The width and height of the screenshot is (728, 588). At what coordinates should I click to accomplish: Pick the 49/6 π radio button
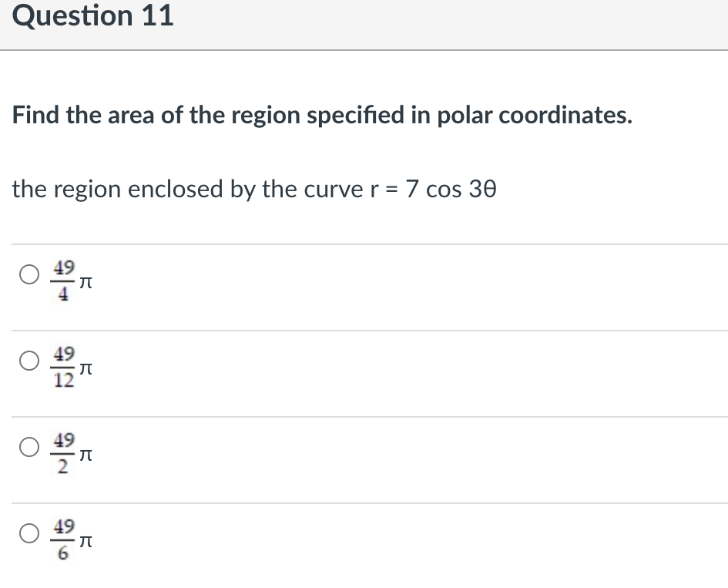29,533
